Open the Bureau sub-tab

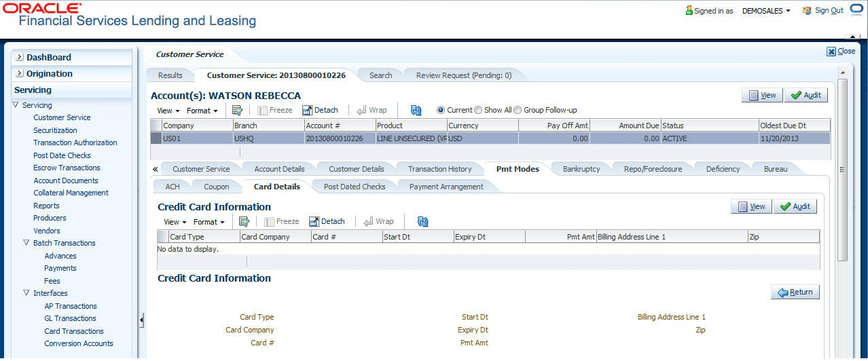point(776,169)
